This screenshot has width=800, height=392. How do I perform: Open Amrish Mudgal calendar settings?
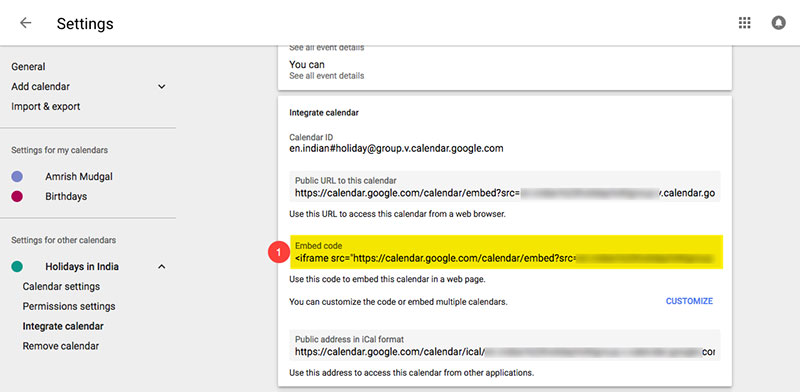[79, 177]
